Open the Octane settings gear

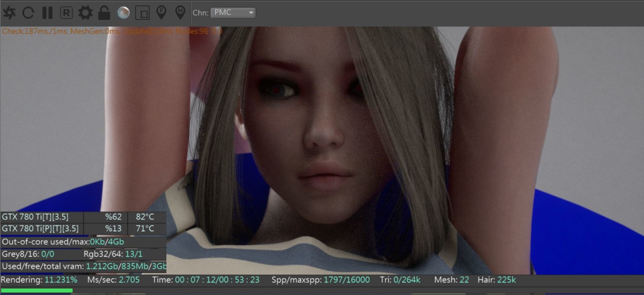[x=85, y=13]
